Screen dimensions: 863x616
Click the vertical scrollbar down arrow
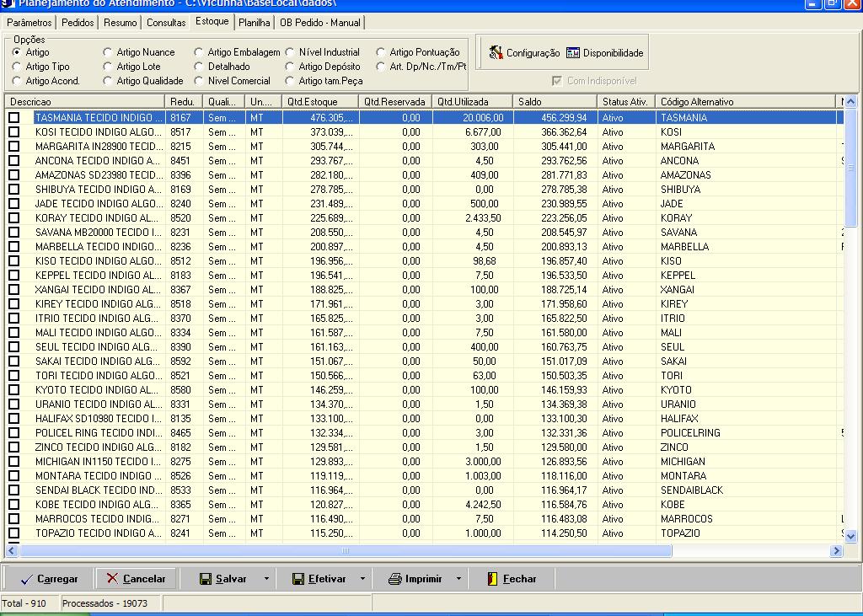850,536
